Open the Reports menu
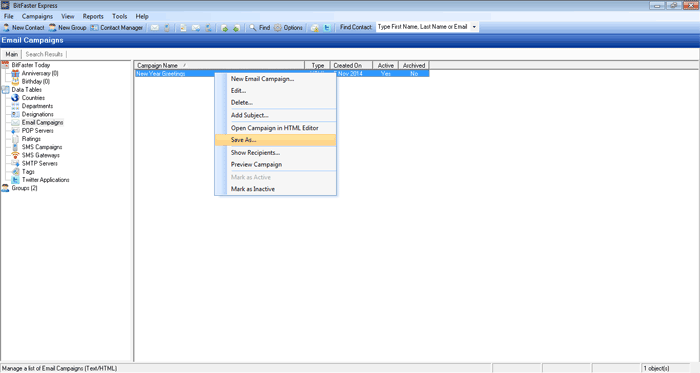This screenshot has width=700, height=373. (93, 17)
